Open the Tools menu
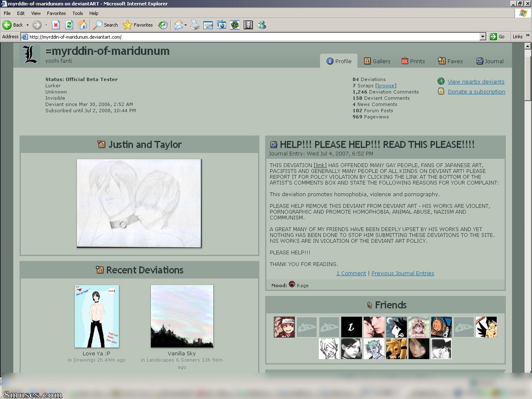This screenshot has width=532, height=399. tap(78, 13)
